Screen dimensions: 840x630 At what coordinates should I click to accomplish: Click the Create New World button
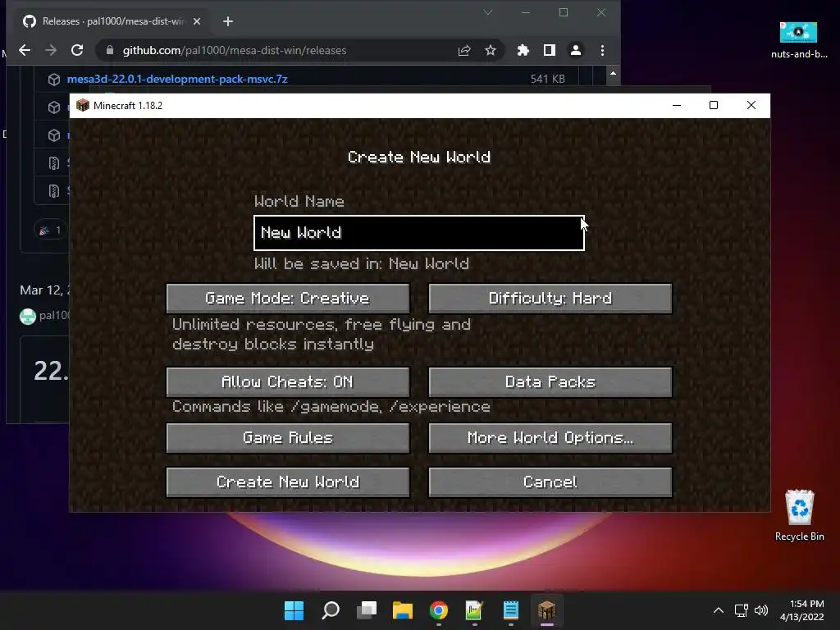click(288, 482)
